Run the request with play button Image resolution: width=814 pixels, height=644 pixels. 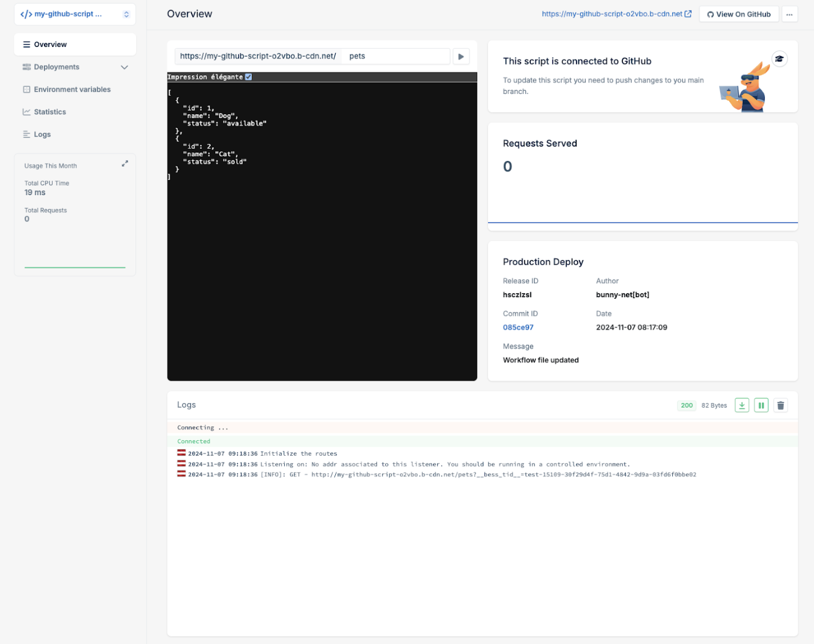(461, 56)
